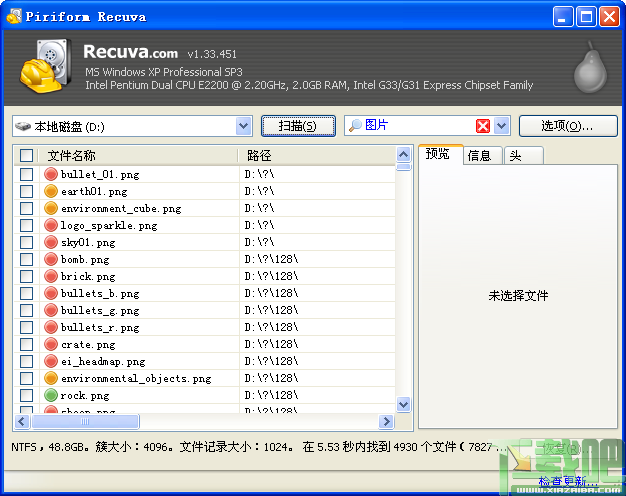Click path D:\?\ of earth01.png row
The height and width of the screenshot is (496, 626).
click(x=260, y=191)
